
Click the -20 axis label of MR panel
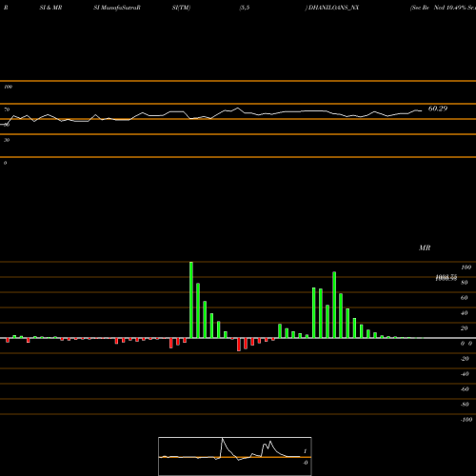pos(465,359)
